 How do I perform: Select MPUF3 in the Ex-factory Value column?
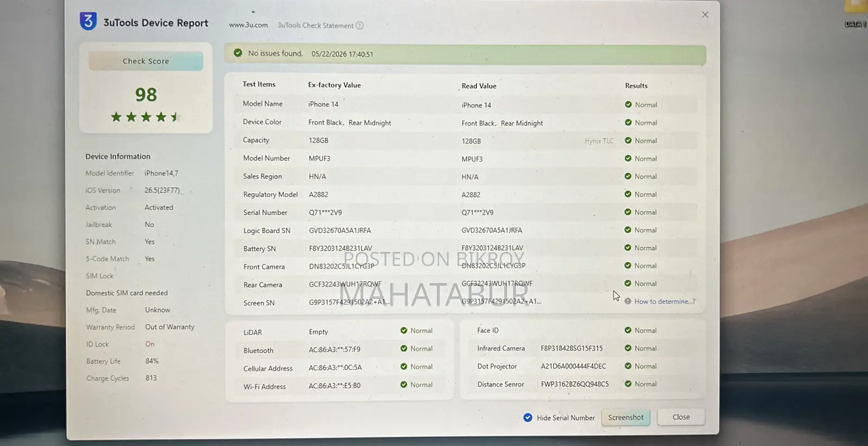click(320, 158)
